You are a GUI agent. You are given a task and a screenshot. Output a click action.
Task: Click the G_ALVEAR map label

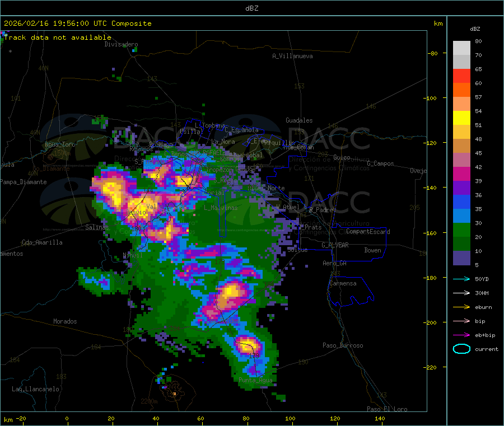(x=335, y=245)
